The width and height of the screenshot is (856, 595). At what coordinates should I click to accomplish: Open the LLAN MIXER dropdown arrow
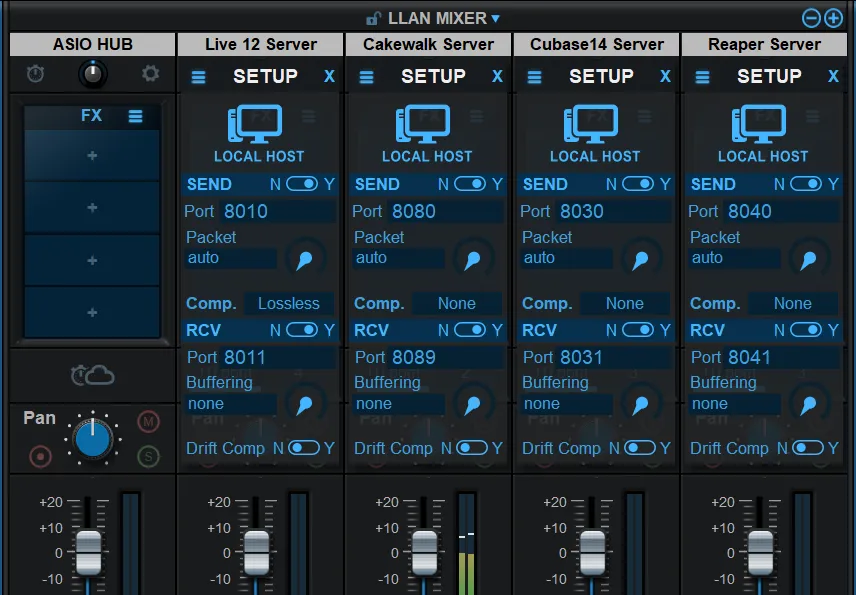(x=495, y=19)
